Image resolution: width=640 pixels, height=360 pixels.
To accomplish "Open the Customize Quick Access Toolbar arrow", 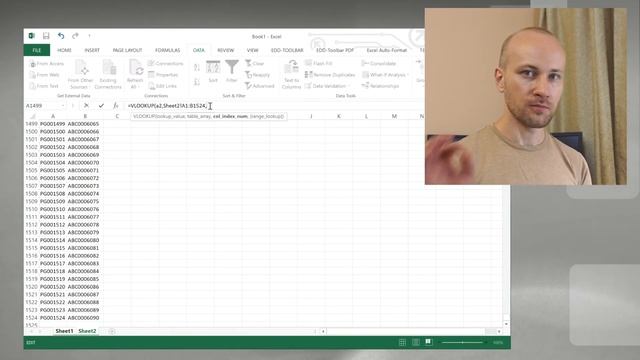I will (89, 36).
